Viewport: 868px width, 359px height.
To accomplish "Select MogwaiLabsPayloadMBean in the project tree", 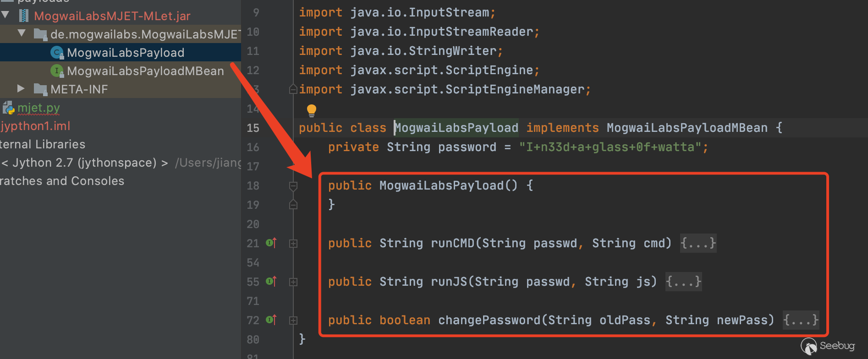I will click(x=145, y=71).
